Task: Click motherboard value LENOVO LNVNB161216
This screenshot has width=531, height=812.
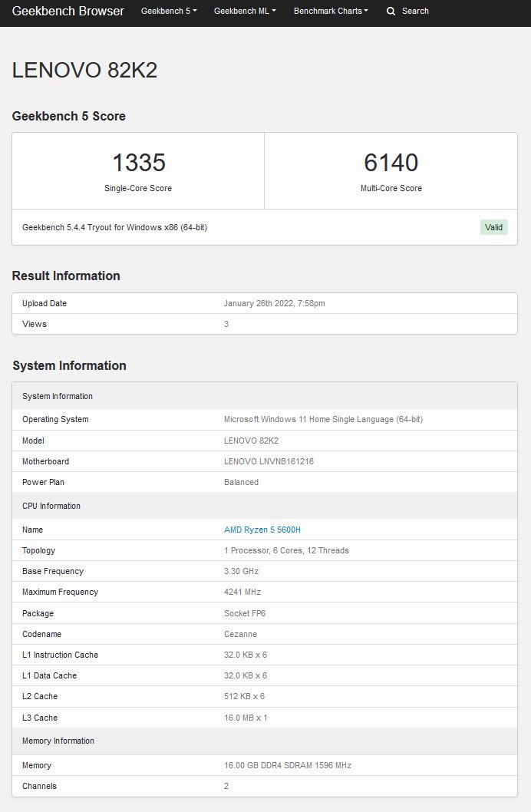Action: coord(269,461)
